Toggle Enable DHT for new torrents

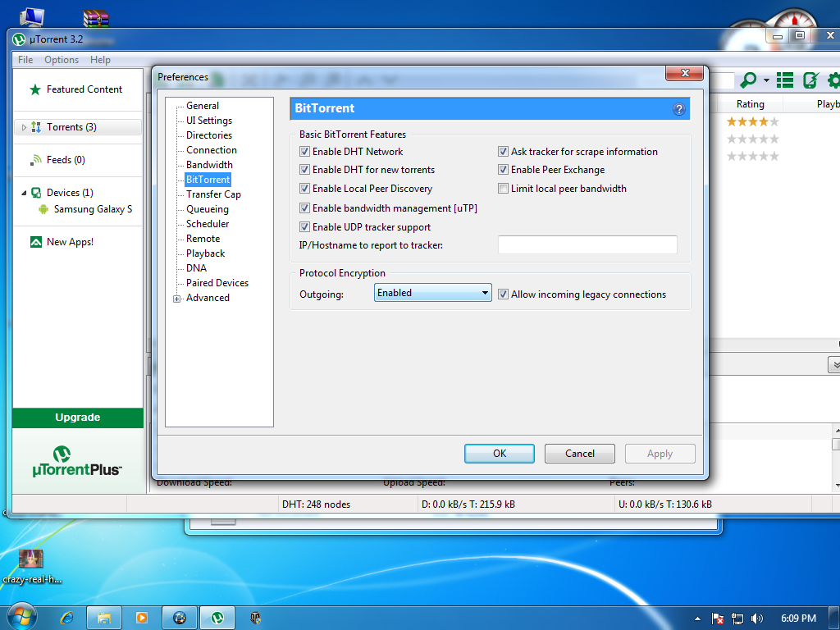[x=304, y=170]
